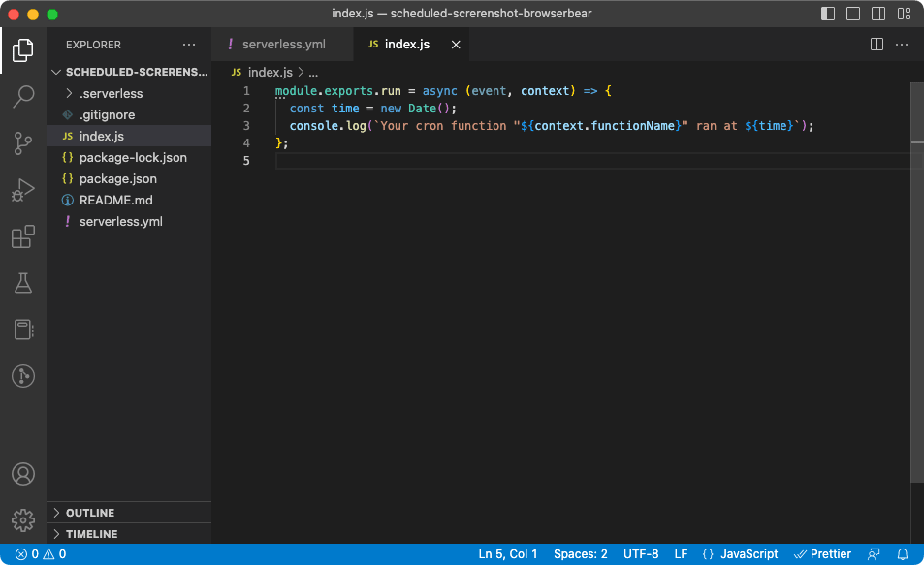Click the UTF-8 encoding indicator
This screenshot has height=565, width=924.
[641, 553]
